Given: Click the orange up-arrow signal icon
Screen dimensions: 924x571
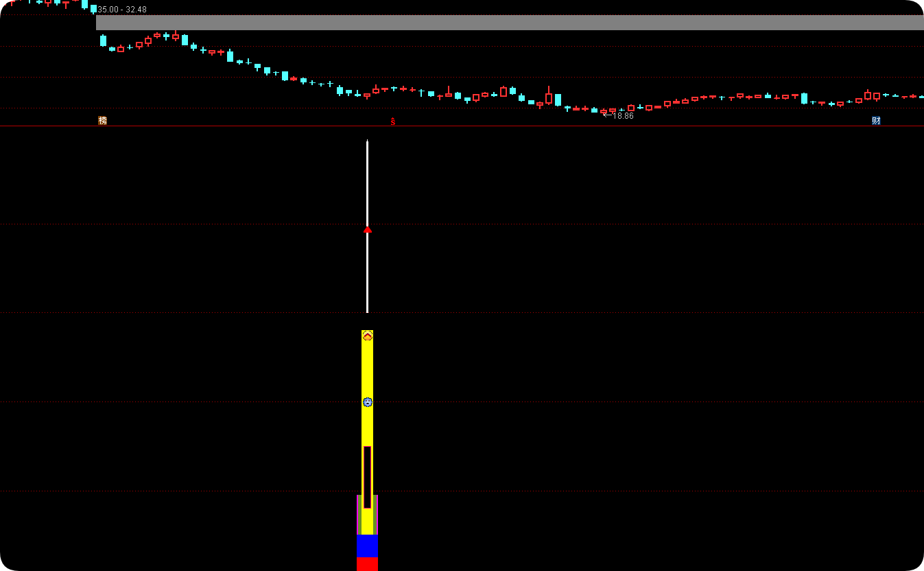Looking at the screenshot, I should 367,336.
